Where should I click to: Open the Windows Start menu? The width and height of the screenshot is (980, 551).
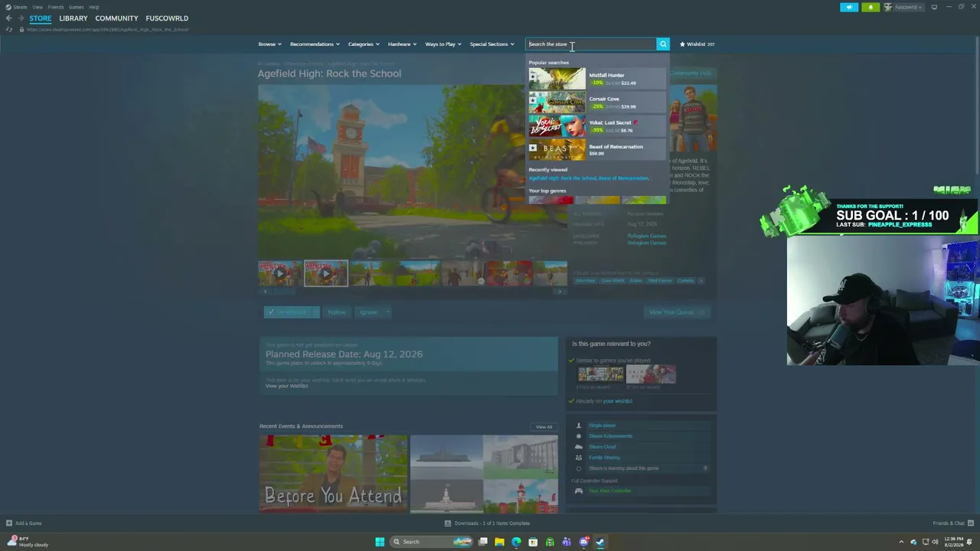click(380, 542)
